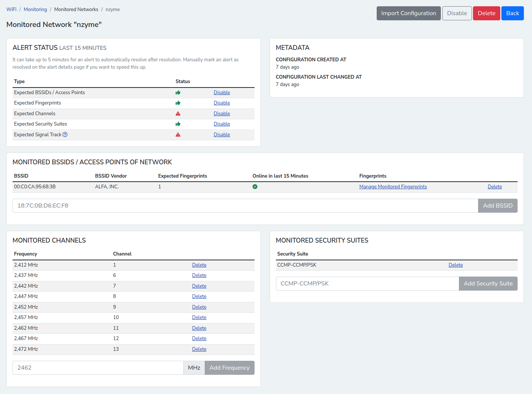This screenshot has height=394, width=532.
Task: Disable Expected BSSIDs / Access Points alert
Action: [x=222, y=93]
